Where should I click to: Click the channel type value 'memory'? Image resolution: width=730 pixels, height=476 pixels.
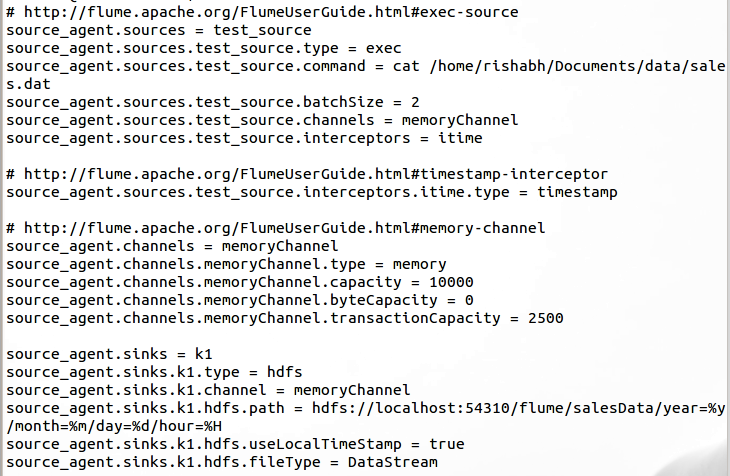point(419,265)
